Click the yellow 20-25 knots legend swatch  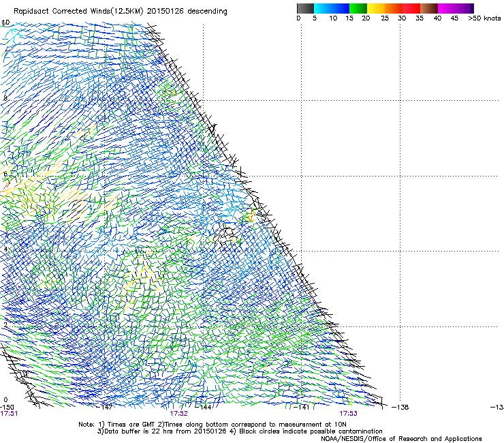tap(376, 8)
